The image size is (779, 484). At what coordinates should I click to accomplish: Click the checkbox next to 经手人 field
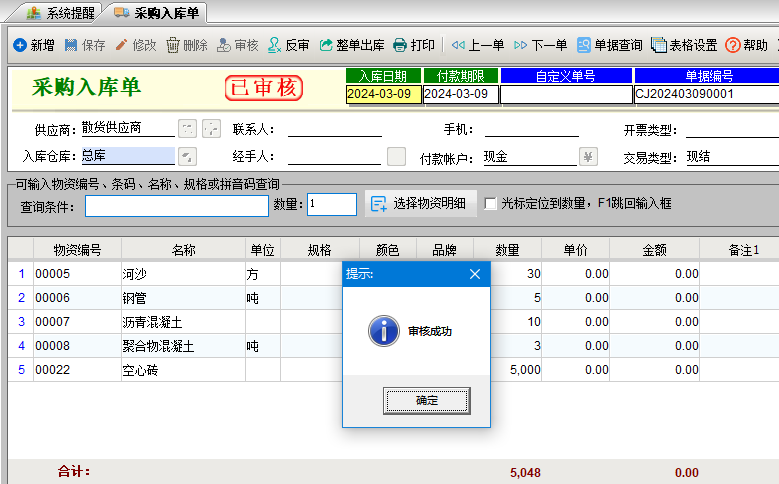coord(396,156)
